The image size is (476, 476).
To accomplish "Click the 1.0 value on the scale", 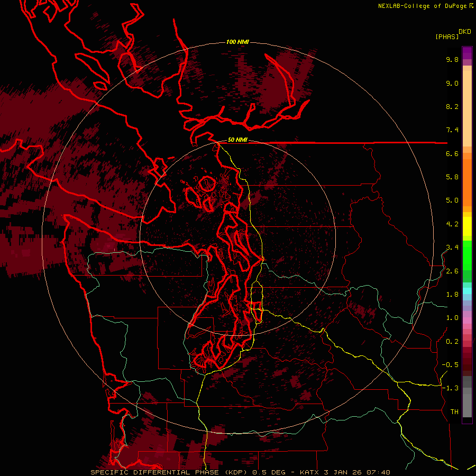I will click(x=452, y=318).
